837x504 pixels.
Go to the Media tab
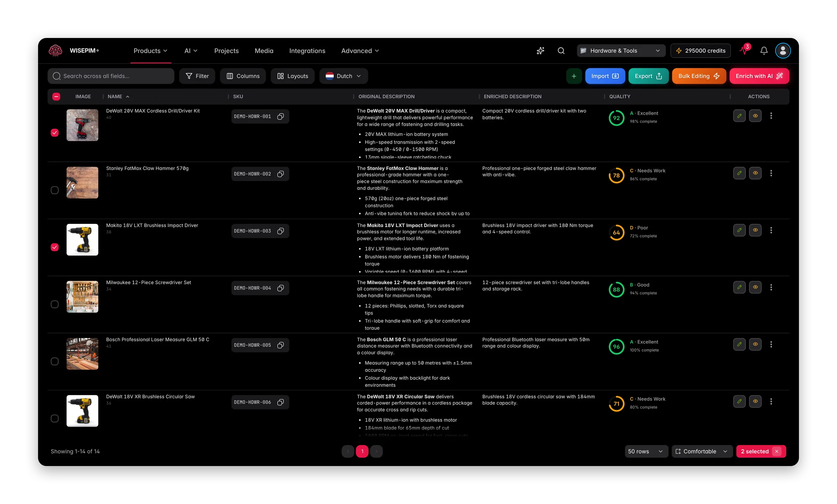(264, 51)
